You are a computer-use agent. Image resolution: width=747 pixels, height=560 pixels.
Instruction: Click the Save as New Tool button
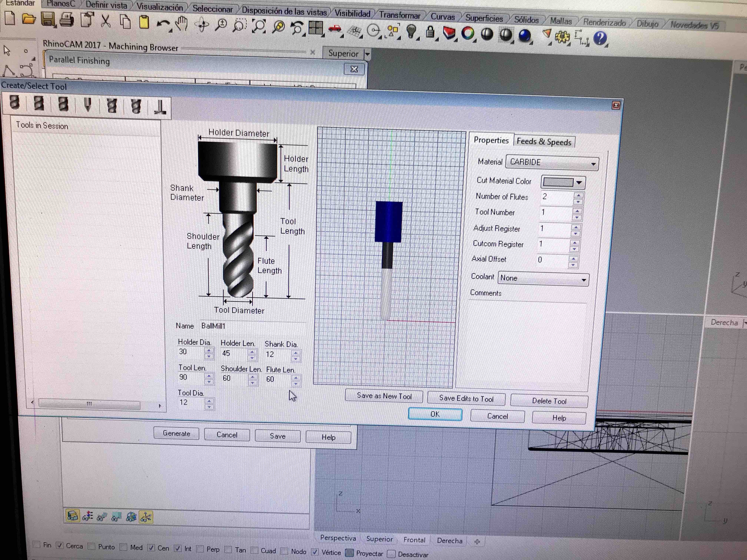tap(384, 396)
